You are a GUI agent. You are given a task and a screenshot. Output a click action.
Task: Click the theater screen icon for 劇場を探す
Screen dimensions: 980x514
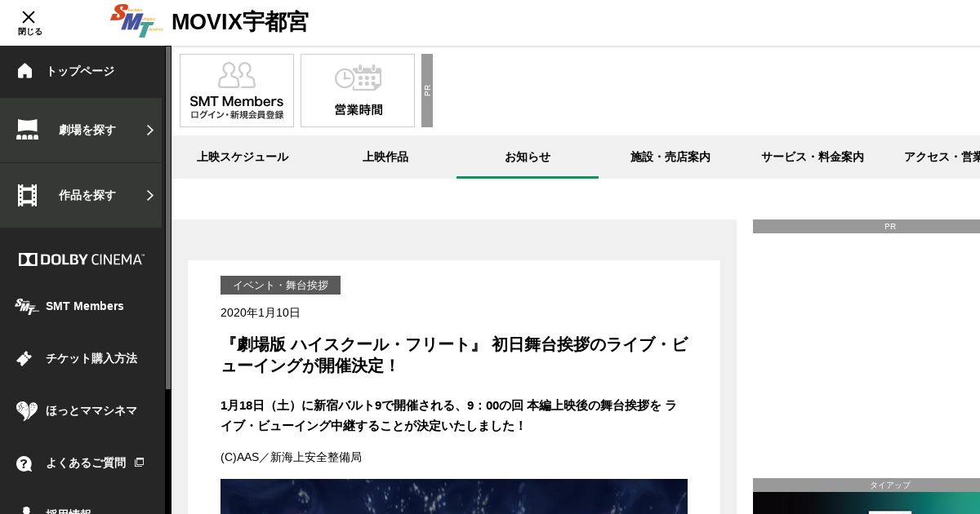(x=27, y=130)
